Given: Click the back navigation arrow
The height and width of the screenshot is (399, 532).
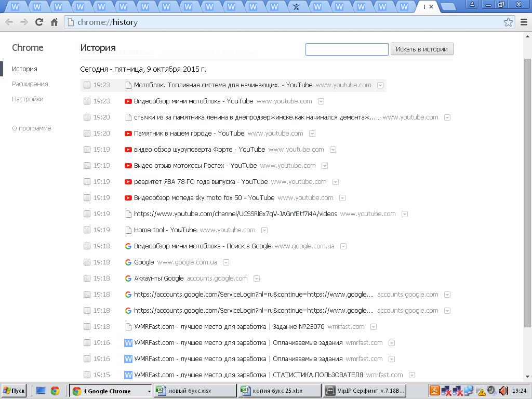Looking at the screenshot, I should click(x=9, y=22).
